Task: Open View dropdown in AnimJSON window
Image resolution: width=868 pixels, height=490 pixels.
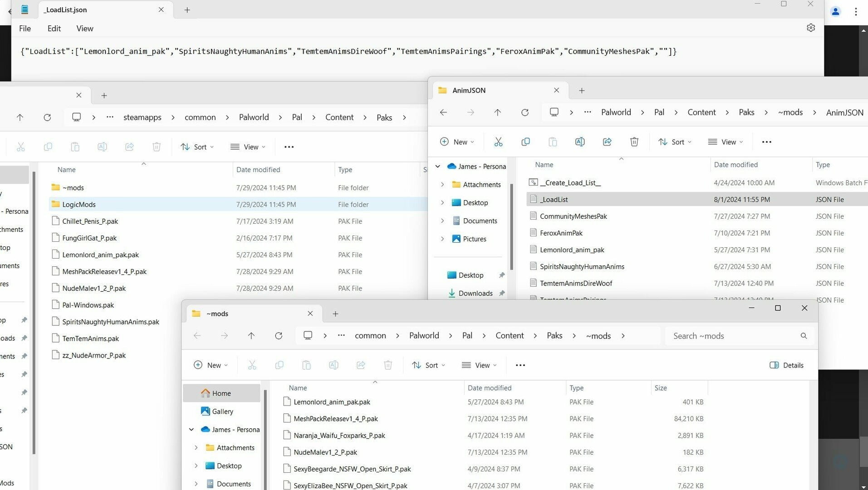Action: 726,142
